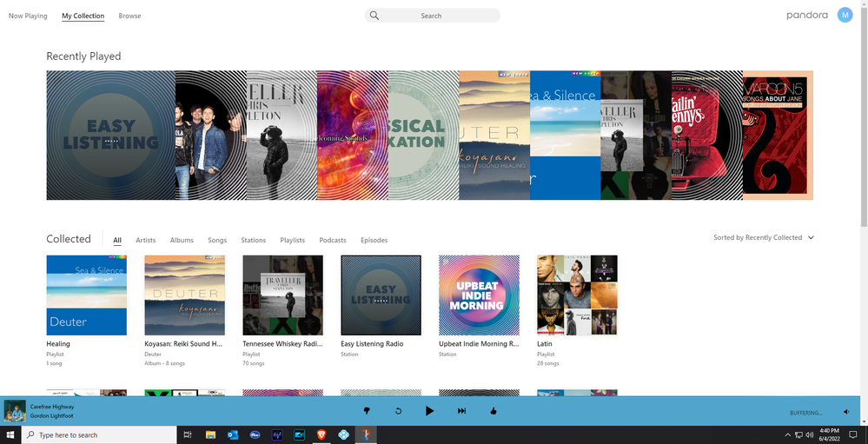Viewport: 868px width, 444px height.
Task: Click the thumbs down button
Action: click(x=367, y=411)
